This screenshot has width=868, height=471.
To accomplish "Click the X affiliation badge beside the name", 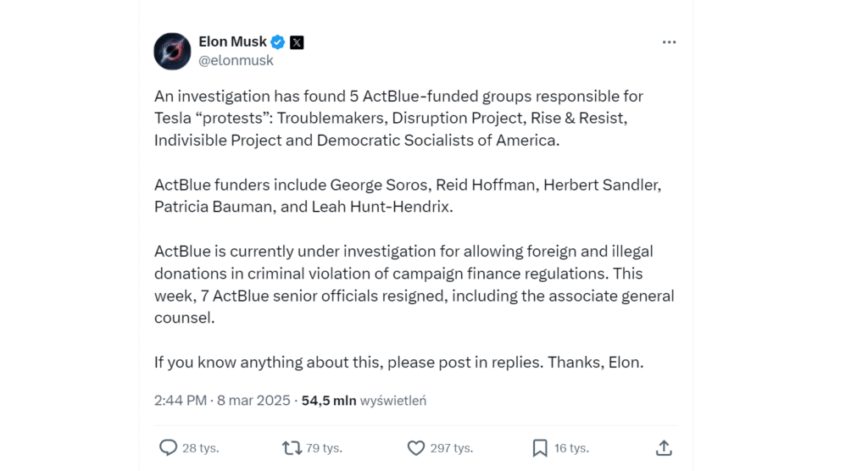I will point(297,42).
